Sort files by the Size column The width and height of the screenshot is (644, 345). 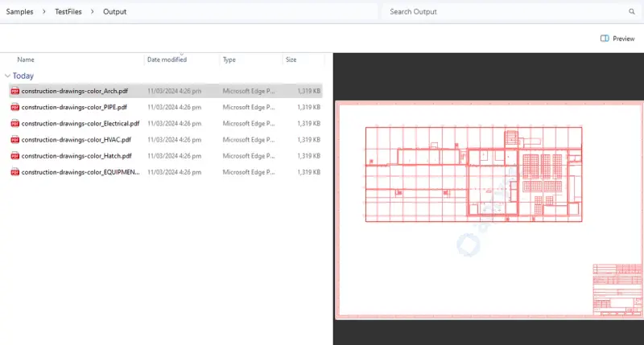pyautogui.click(x=291, y=60)
